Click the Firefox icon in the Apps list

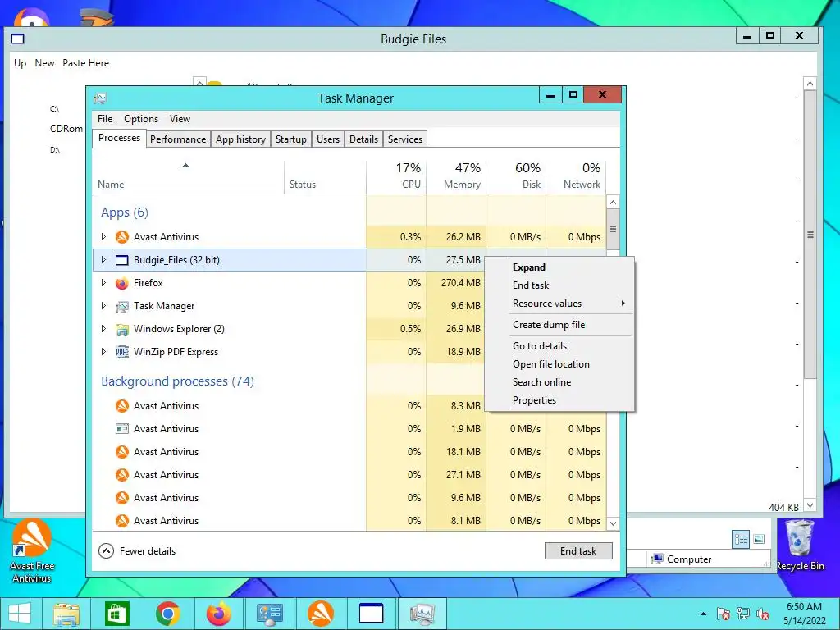(122, 283)
